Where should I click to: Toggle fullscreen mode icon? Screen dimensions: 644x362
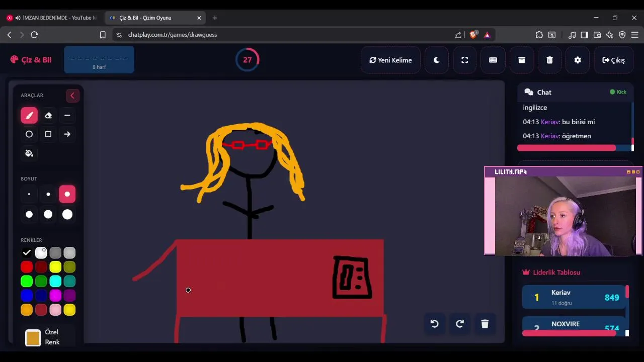(x=465, y=60)
